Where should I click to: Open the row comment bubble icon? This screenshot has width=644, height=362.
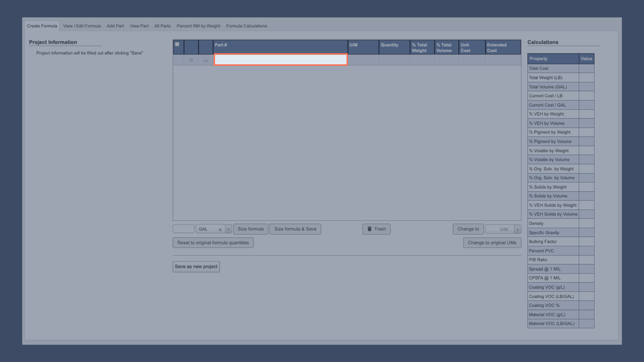pos(205,60)
